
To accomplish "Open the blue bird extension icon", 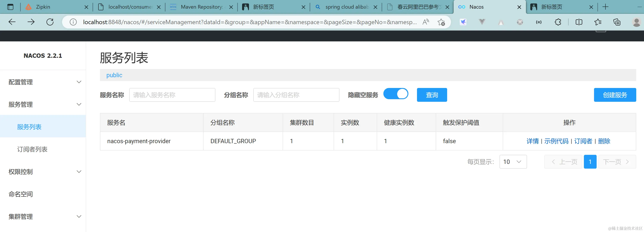I will coord(463,22).
